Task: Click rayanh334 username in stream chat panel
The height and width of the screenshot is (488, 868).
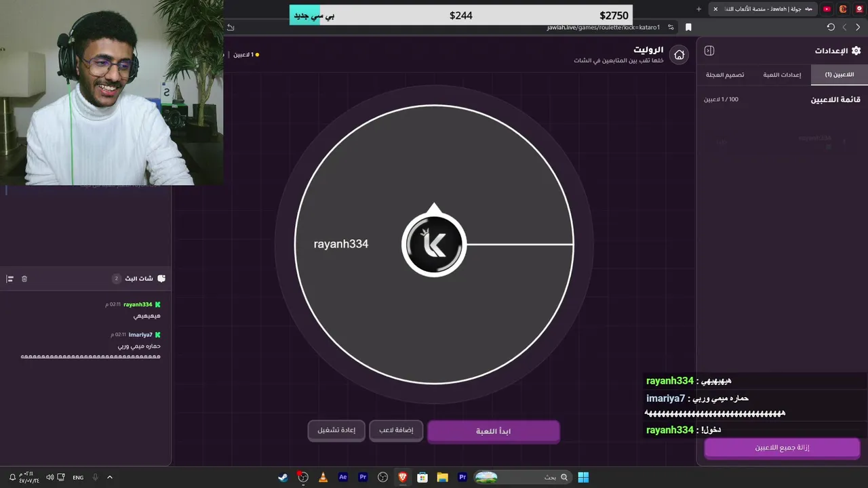Action: (138, 305)
